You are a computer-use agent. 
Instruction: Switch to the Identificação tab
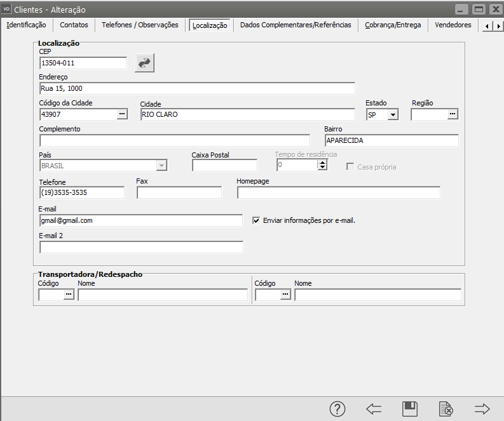tap(26, 25)
